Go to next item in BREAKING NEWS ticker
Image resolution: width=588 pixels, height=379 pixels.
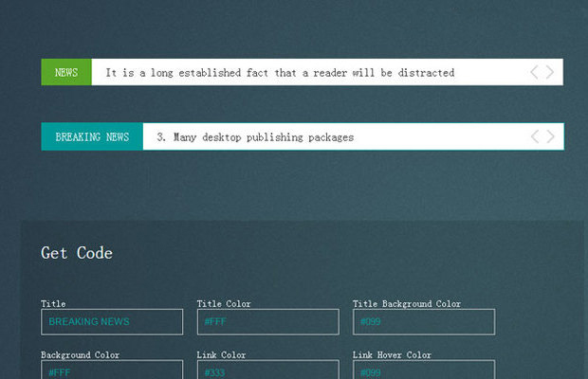pyautogui.click(x=550, y=136)
